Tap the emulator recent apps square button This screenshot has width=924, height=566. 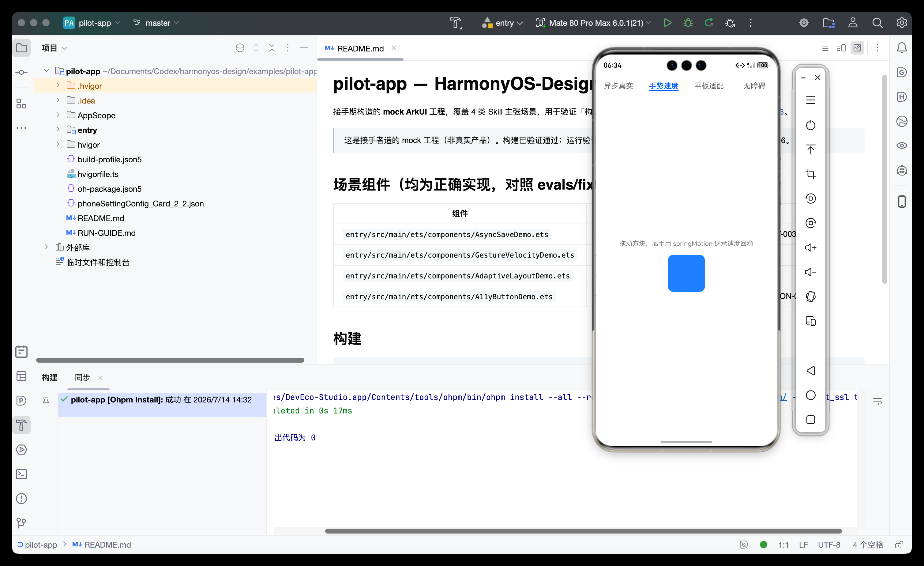click(x=810, y=419)
